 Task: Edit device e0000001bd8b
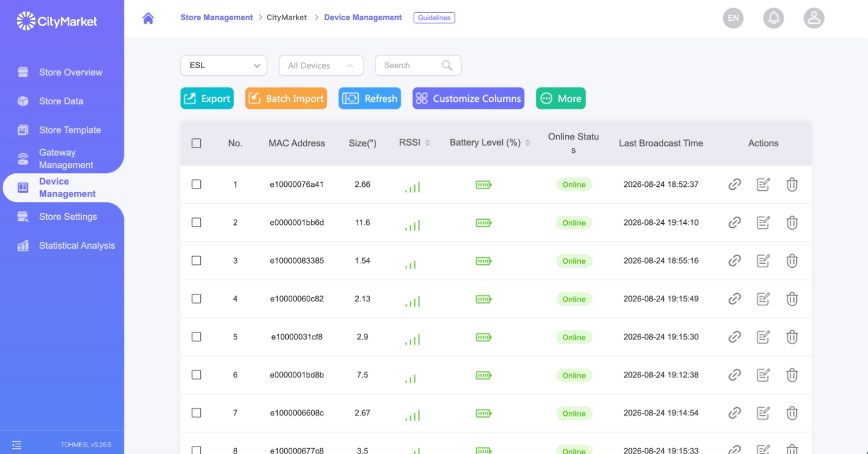pyautogui.click(x=763, y=375)
